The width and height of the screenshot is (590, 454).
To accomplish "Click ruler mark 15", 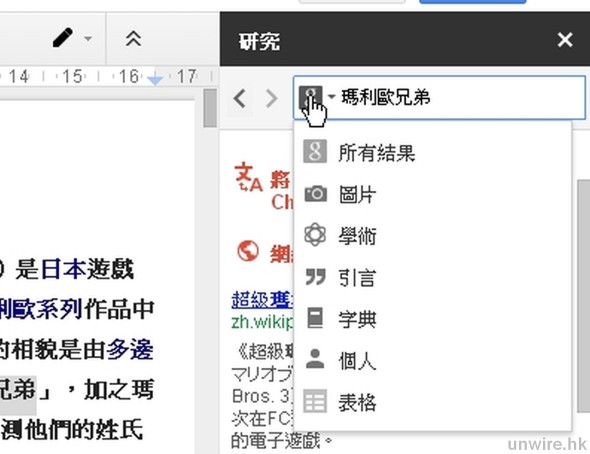I will (x=72, y=76).
